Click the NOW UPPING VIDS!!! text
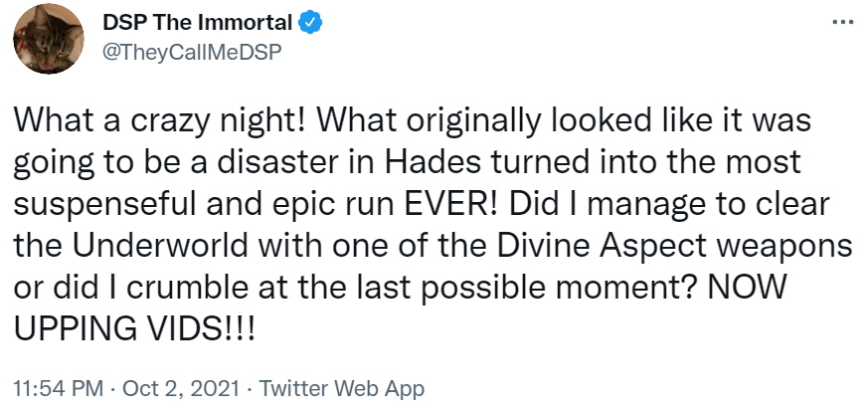 400,308
